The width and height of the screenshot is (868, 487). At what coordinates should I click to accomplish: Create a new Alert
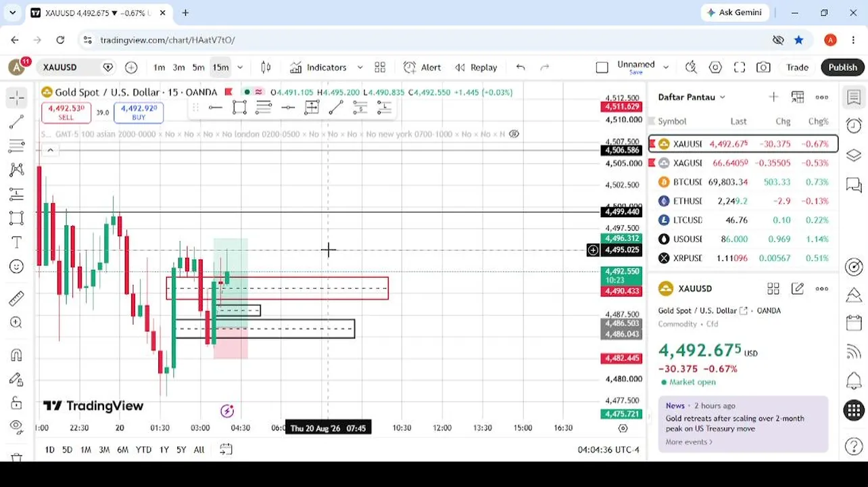(423, 67)
